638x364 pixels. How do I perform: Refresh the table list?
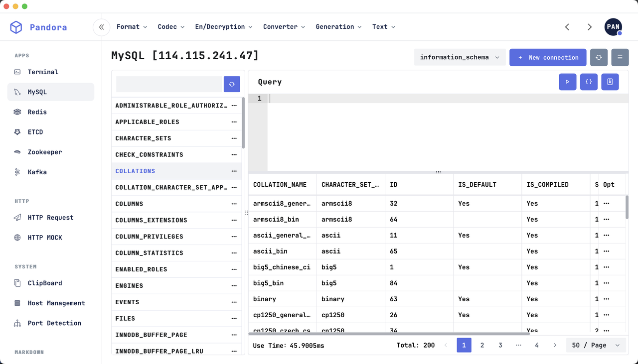[x=232, y=84]
